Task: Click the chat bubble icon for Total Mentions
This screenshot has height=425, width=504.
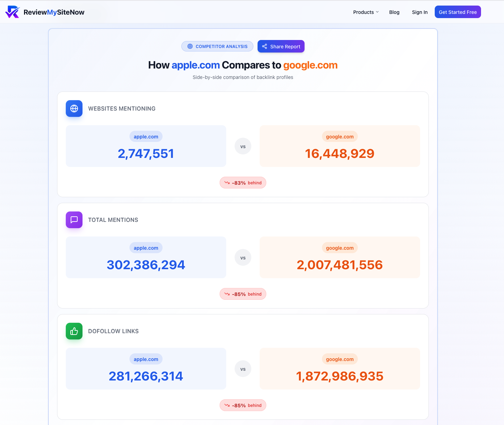Action: coord(74,220)
